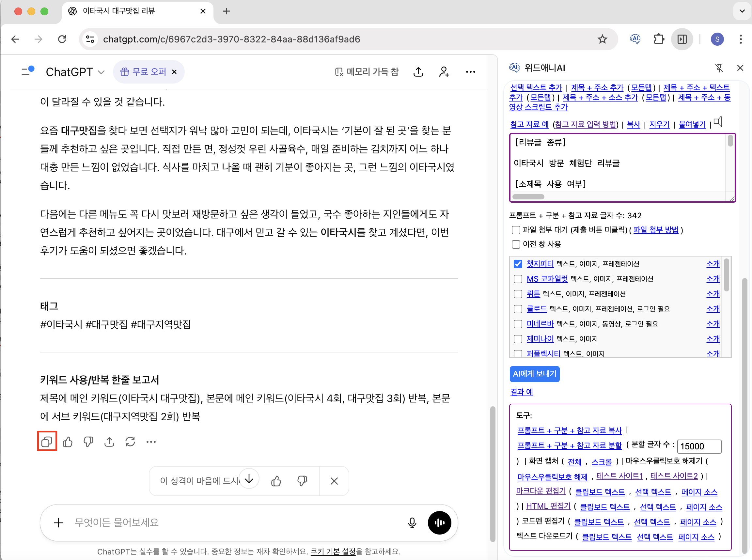Click the add people icon in header
Image resolution: width=752 pixels, height=560 pixels.
(x=444, y=72)
